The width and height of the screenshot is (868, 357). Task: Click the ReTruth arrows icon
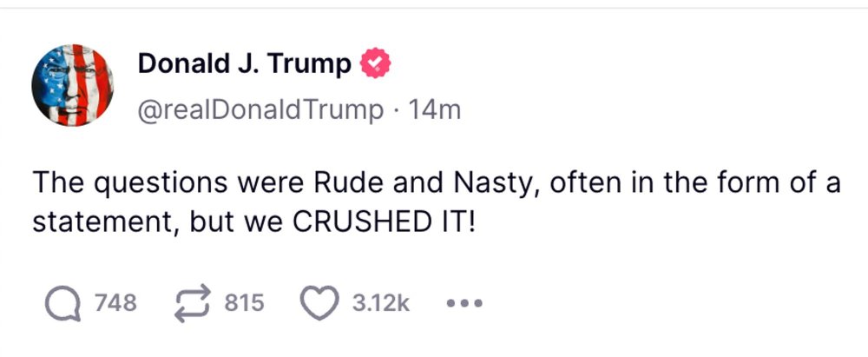click(x=195, y=303)
